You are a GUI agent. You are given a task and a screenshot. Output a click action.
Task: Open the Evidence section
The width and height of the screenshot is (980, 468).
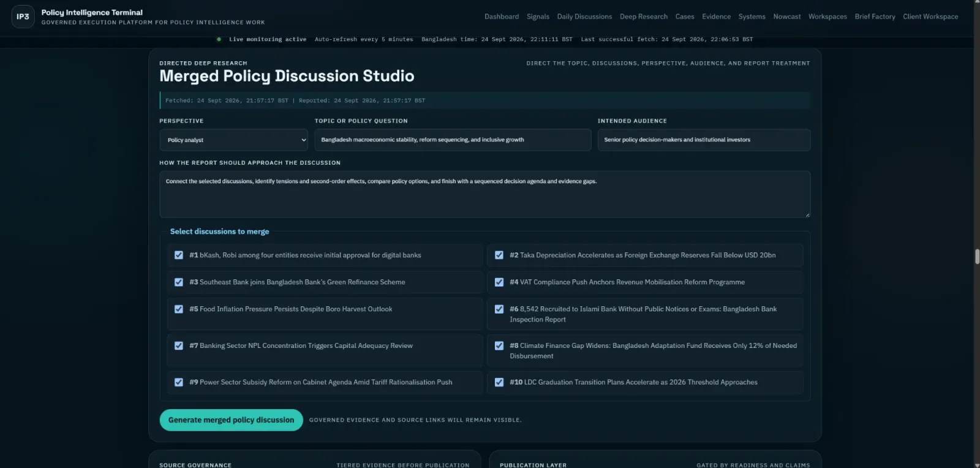(716, 17)
